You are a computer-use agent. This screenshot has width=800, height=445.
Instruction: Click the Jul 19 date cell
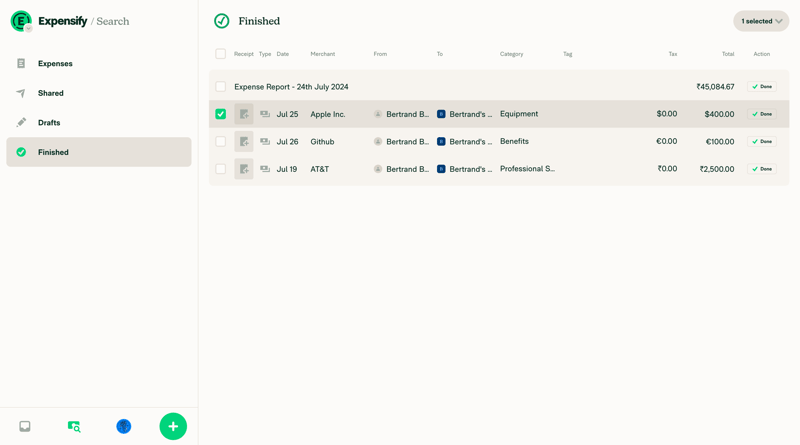[287, 169]
